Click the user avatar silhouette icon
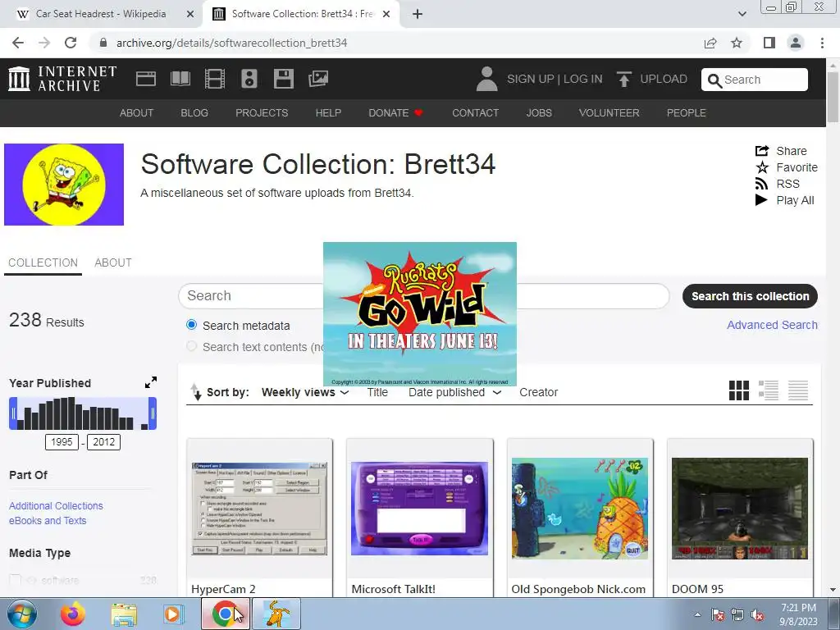The height and width of the screenshot is (630, 840). click(486, 79)
